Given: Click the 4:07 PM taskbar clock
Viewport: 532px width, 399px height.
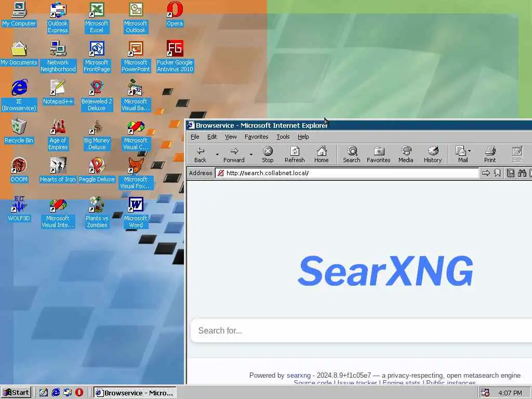Looking at the screenshot, I should tap(510, 393).
